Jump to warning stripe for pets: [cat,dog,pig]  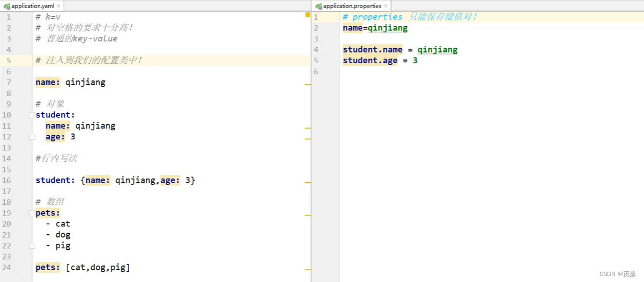(307, 270)
